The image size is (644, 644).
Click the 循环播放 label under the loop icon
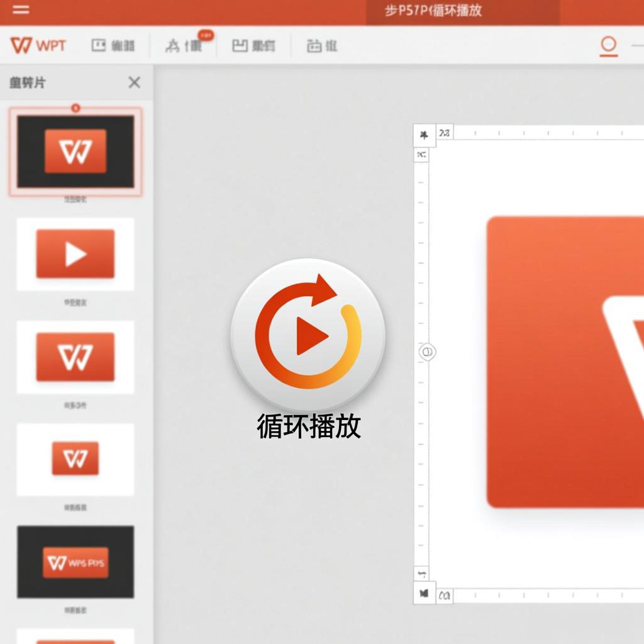click(308, 426)
